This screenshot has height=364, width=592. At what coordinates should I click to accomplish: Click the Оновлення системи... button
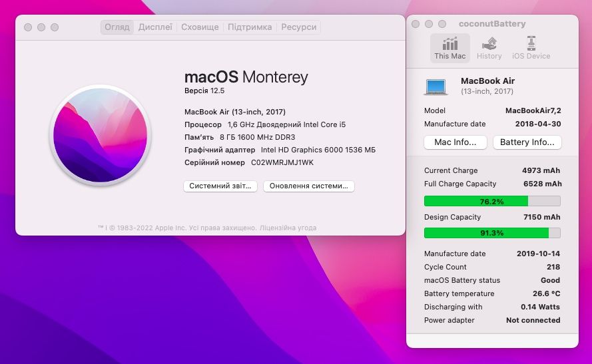(309, 186)
